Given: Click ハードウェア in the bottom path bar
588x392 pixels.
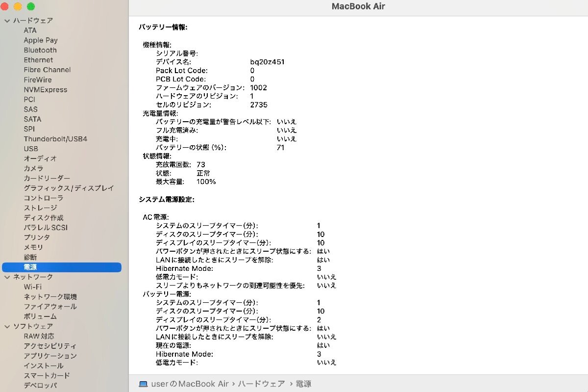Looking at the screenshot, I should (261, 384).
